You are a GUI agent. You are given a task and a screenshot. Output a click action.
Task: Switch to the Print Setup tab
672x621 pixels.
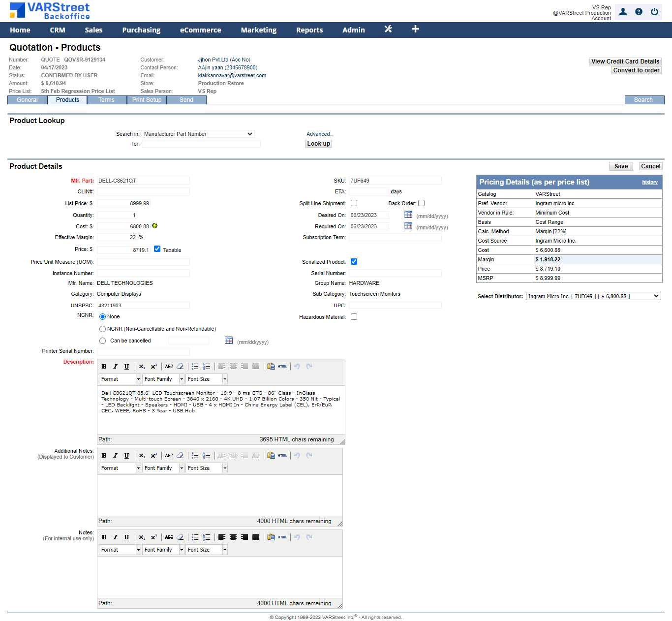pos(147,100)
